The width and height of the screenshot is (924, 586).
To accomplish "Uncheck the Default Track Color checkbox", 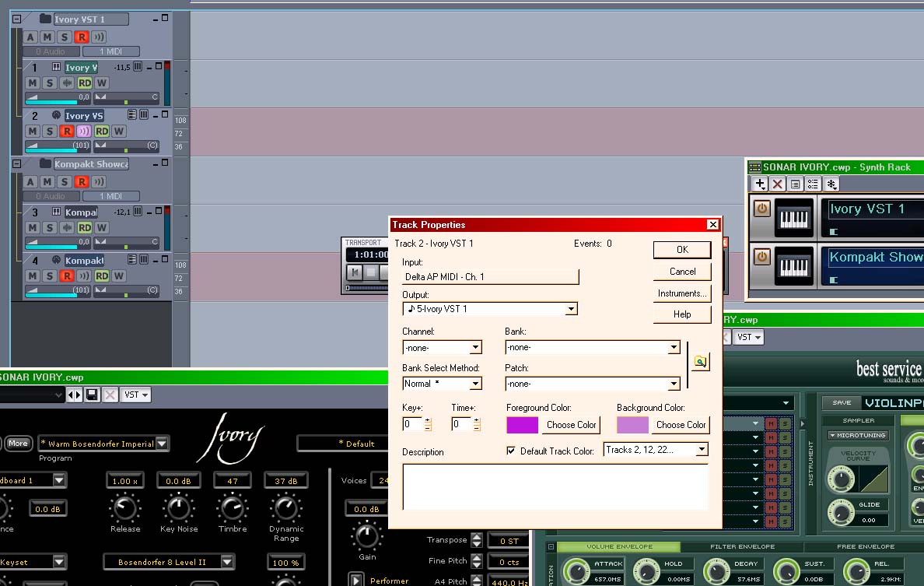I will click(510, 451).
